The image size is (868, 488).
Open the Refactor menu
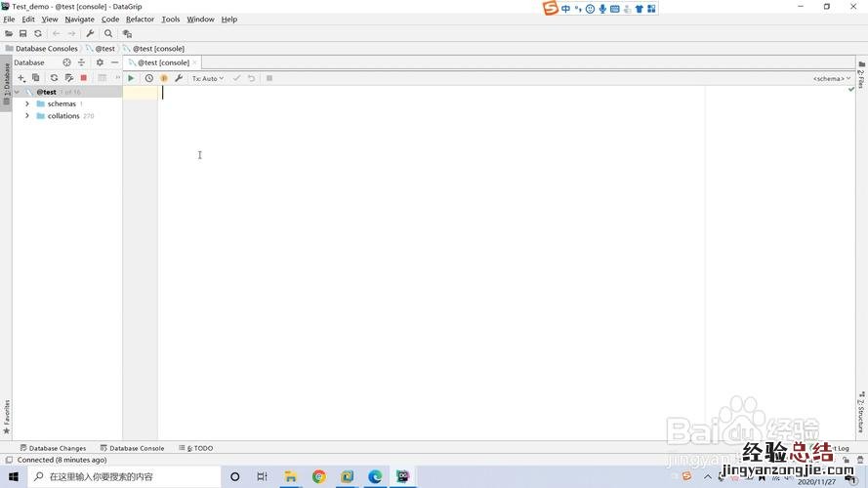click(140, 20)
